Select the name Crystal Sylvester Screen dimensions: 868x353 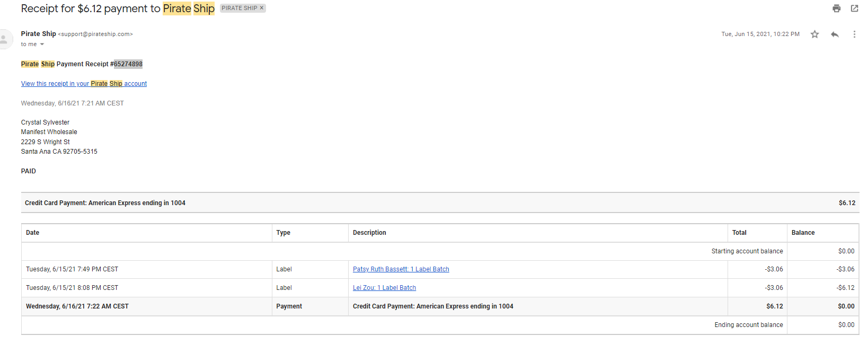tap(45, 122)
